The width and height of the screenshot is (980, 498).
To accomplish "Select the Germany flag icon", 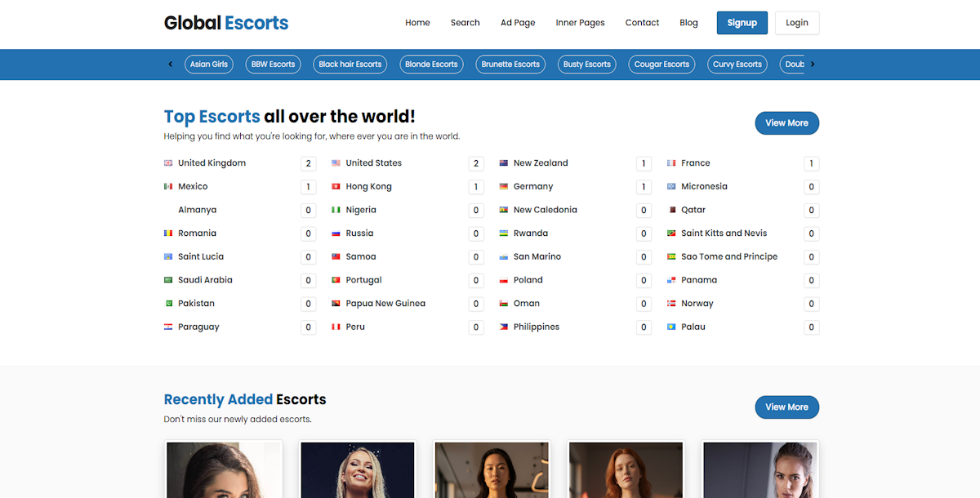I will [x=504, y=187].
